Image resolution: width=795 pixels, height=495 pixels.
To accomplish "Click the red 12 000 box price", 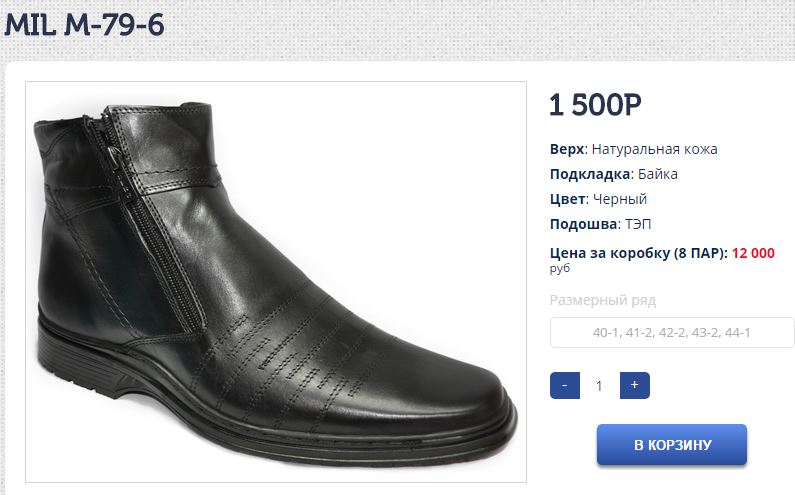I will tap(753, 253).
